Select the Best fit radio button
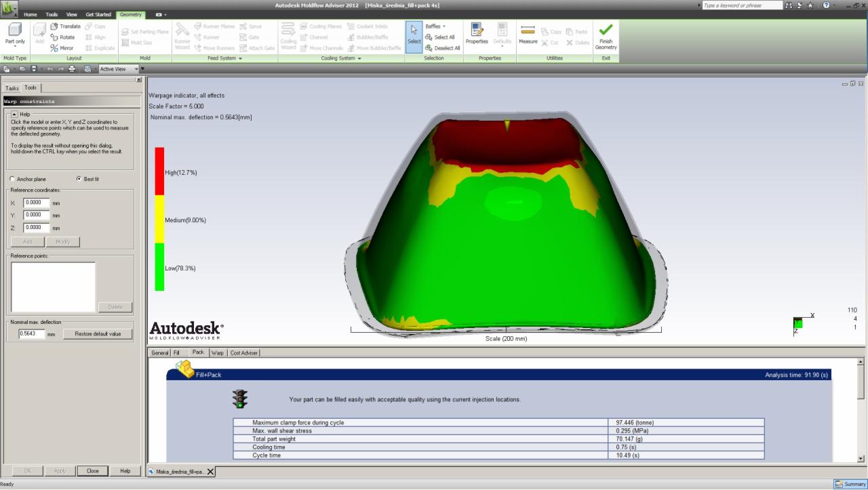868x490 pixels. point(79,179)
